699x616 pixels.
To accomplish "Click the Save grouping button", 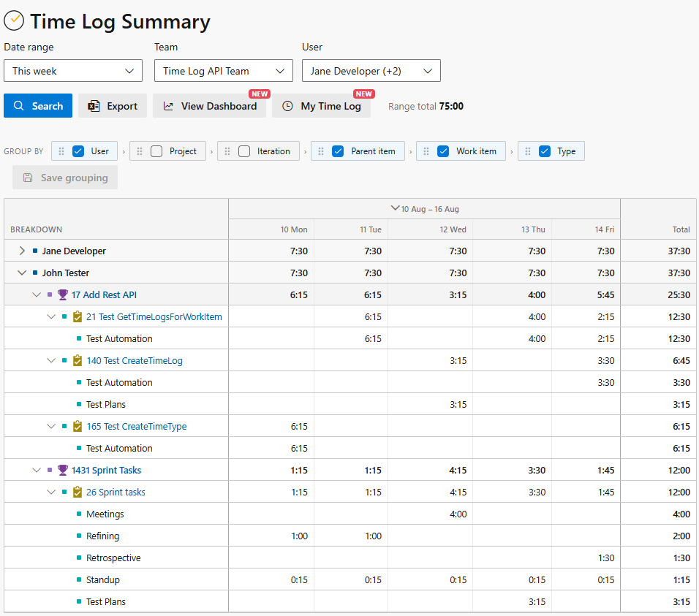I will tap(65, 178).
